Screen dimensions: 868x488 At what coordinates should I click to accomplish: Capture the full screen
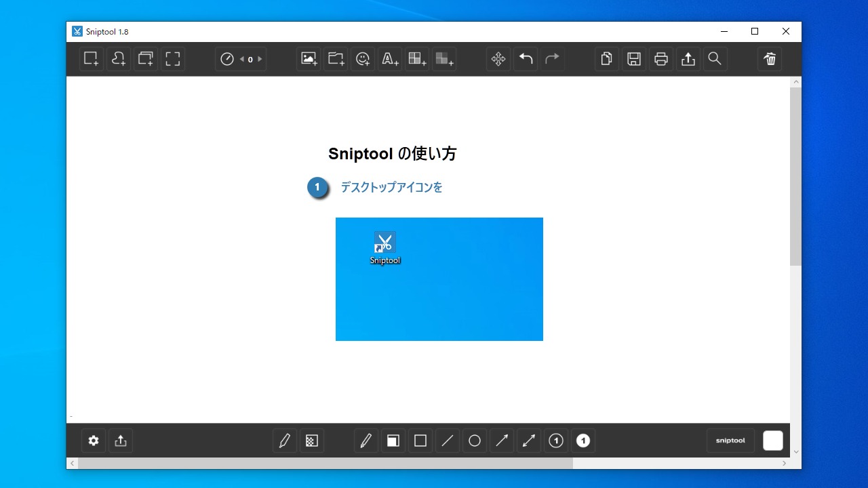[173, 59]
